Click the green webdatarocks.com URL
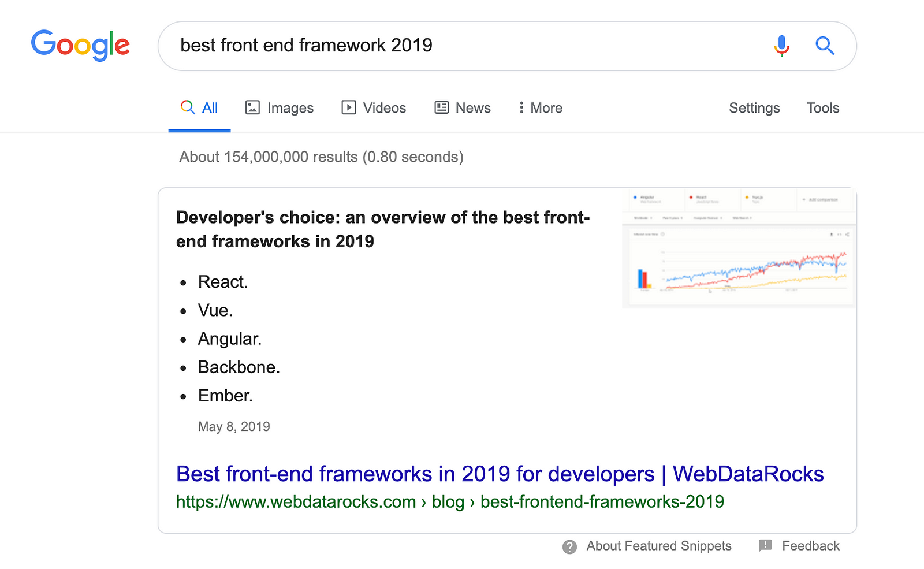The width and height of the screenshot is (924, 569). click(450, 501)
